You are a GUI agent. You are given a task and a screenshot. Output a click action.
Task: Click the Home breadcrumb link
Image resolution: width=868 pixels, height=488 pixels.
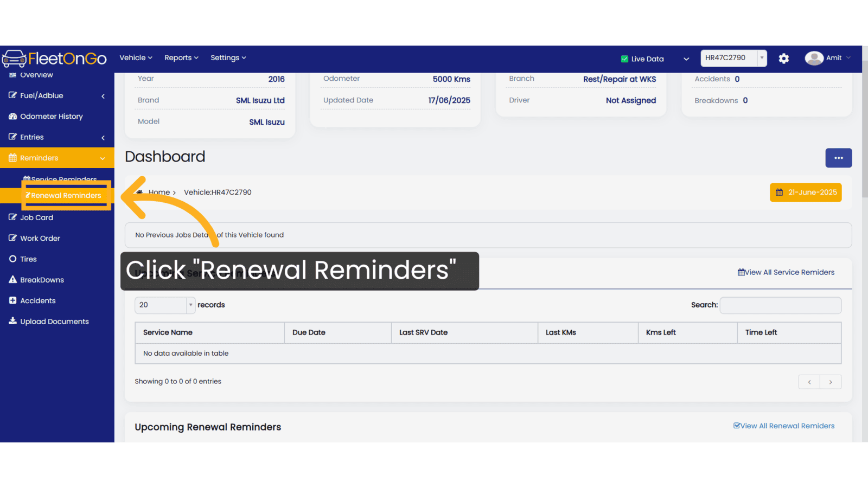point(159,192)
